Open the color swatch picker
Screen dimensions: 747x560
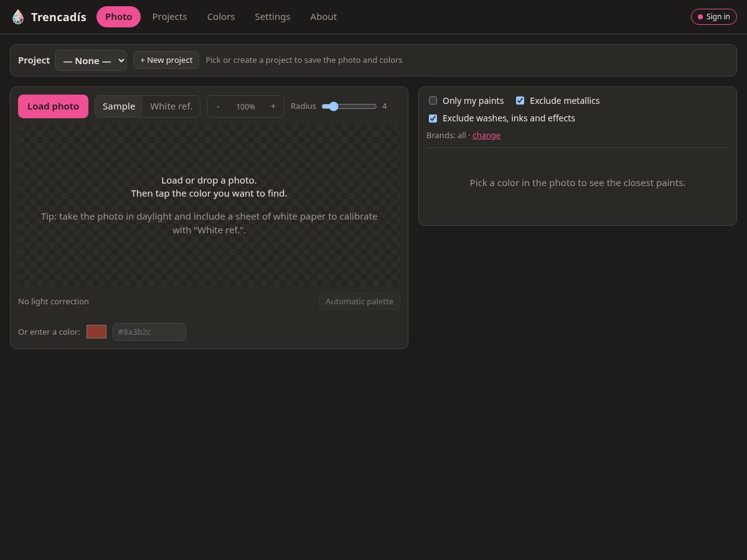pyautogui.click(x=96, y=332)
